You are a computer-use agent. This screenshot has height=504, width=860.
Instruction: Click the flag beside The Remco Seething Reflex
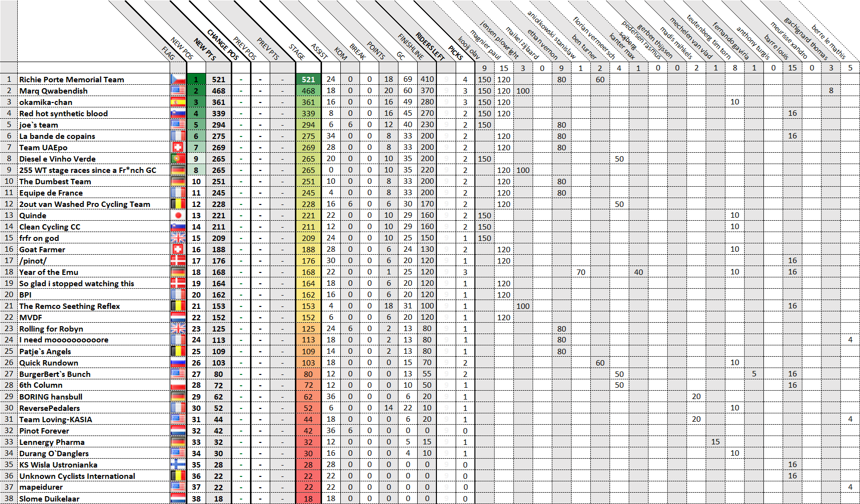tap(178, 306)
